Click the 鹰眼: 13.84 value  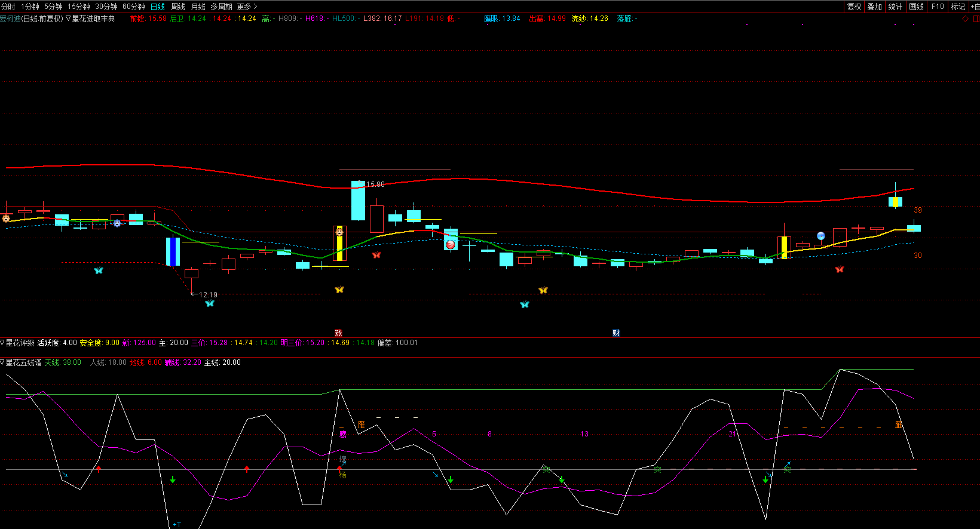coord(502,19)
